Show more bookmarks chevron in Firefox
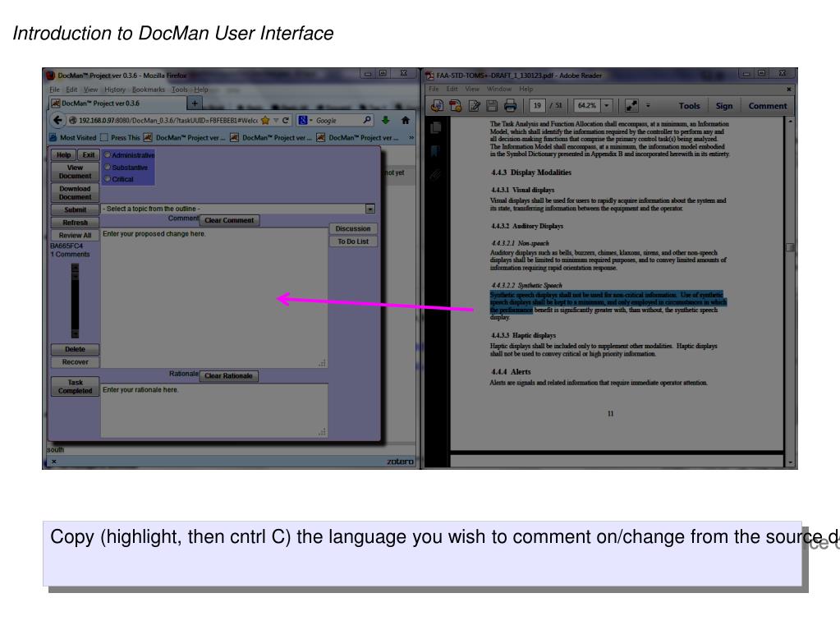 pos(411,138)
